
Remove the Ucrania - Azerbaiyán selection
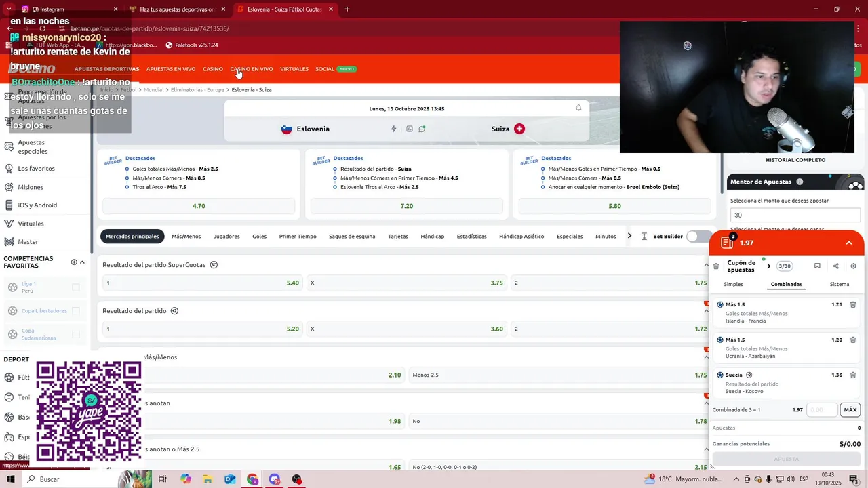pos(853,340)
